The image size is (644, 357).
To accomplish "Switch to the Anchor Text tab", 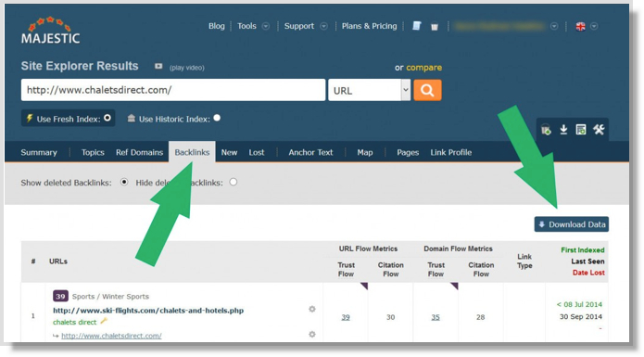I will 310,152.
